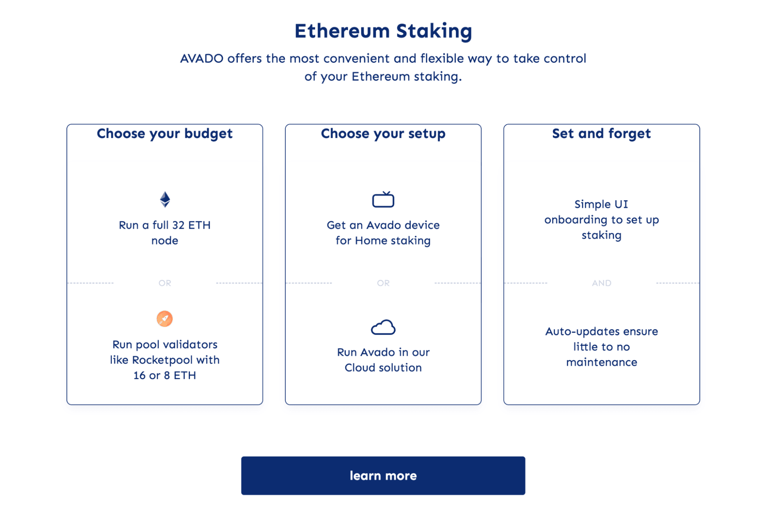Viewport: 773px width, 532px height.
Task: Click Run a full 32 ETH node text
Action: (165, 233)
